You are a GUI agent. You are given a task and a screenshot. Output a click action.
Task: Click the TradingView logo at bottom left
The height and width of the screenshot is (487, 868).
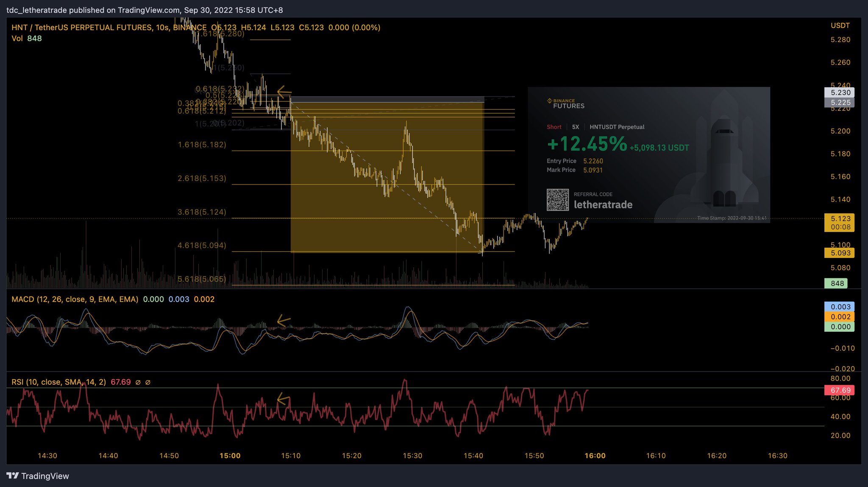38,476
